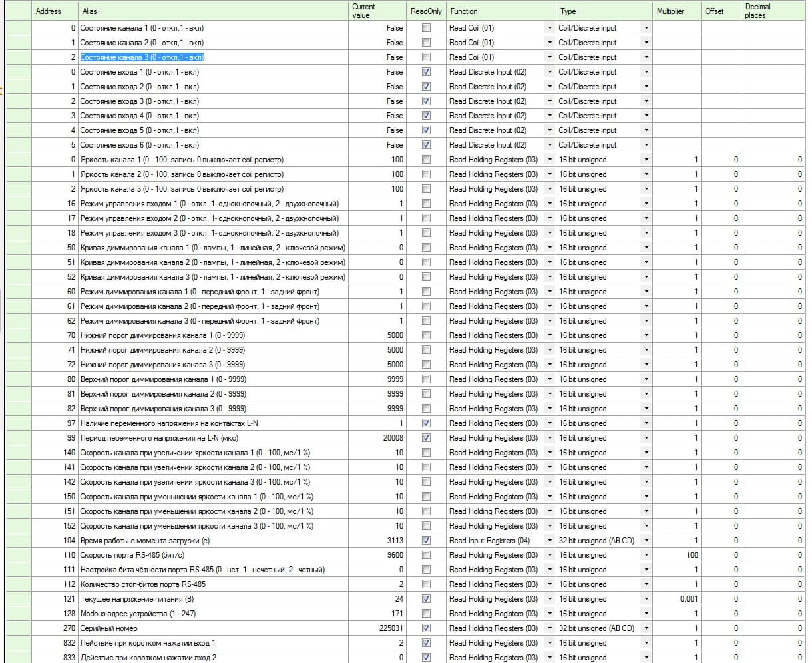Toggle ReadOnly for Наличие переменного напряжения row
Image resolution: width=812 pixels, height=663 pixels.
point(426,423)
